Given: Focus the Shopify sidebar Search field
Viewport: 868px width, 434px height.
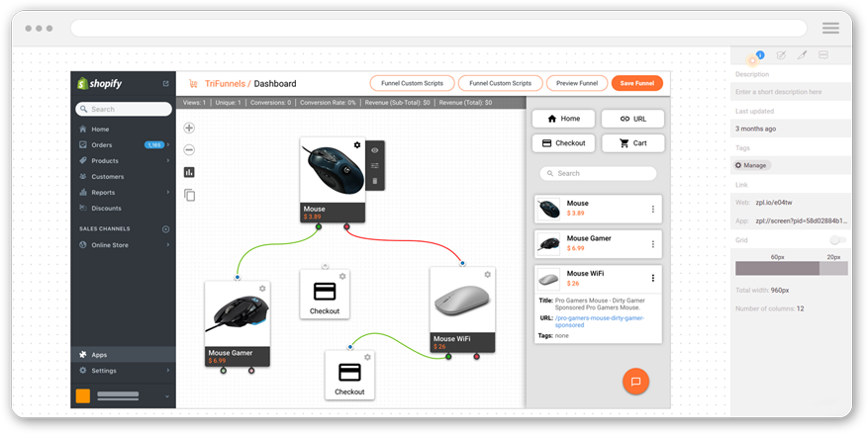Looking at the screenshot, I should click(x=124, y=110).
